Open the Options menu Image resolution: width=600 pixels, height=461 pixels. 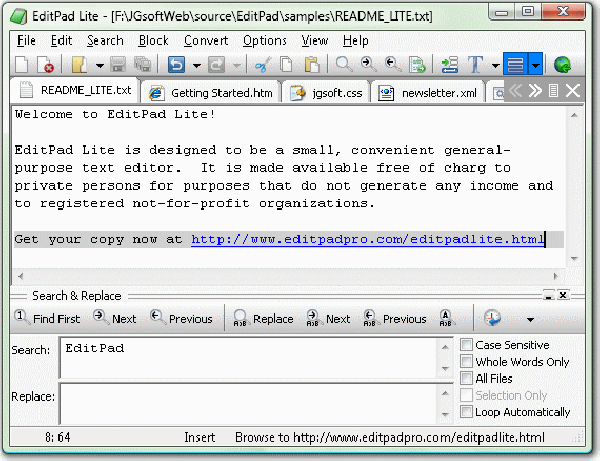pyautogui.click(x=265, y=41)
